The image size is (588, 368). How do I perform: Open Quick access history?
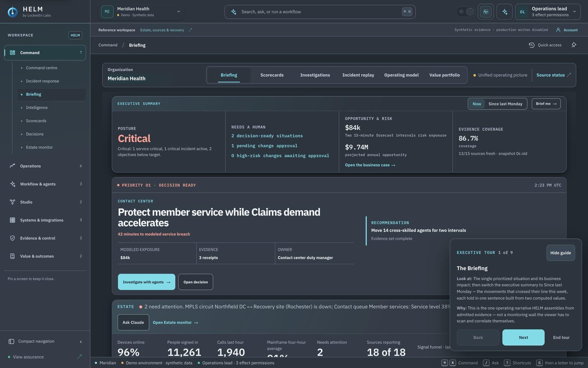pos(545,45)
